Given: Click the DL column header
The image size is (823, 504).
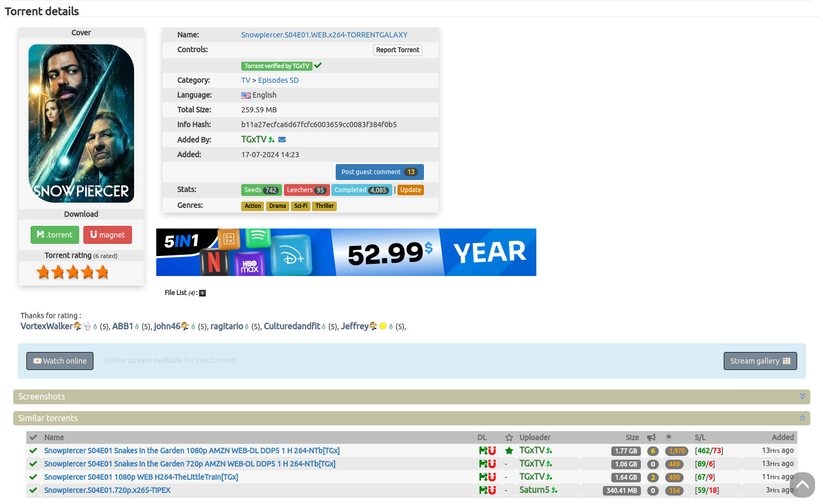Looking at the screenshot, I should pyautogui.click(x=482, y=438).
